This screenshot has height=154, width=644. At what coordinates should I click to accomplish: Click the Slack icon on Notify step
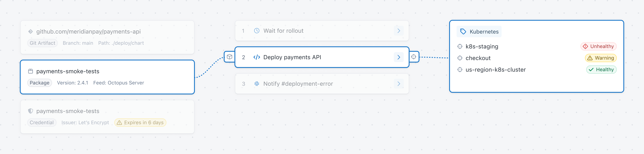pyautogui.click(x=257, y=84)
